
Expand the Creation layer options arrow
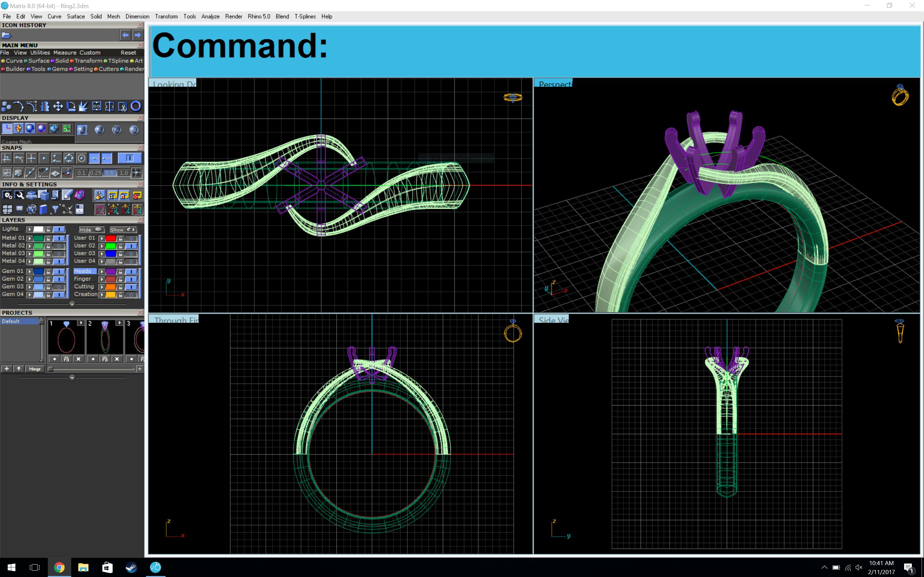click(102, 295)
